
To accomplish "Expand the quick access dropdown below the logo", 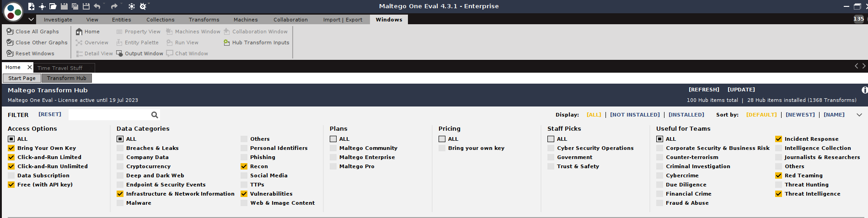I will tap(31, 19).
